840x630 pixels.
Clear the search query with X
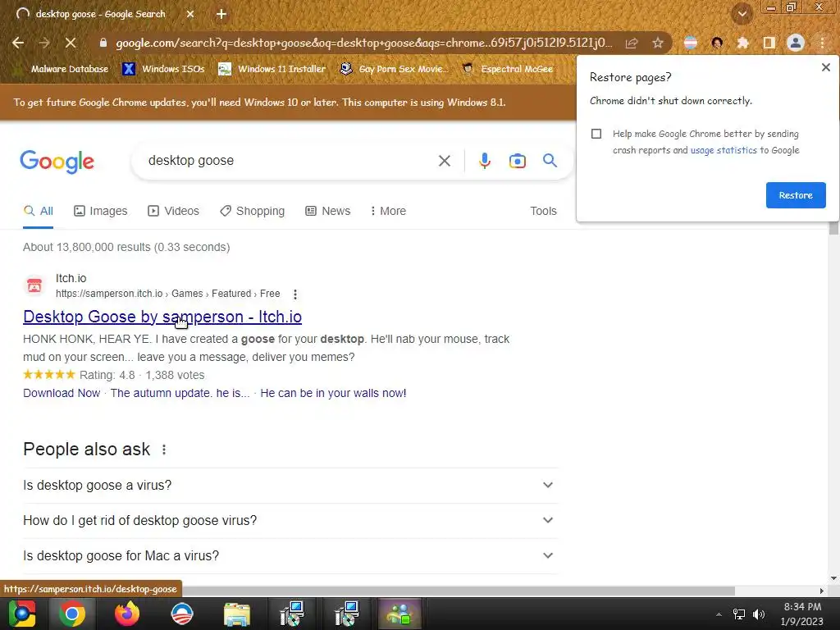(x=444, y=161)
